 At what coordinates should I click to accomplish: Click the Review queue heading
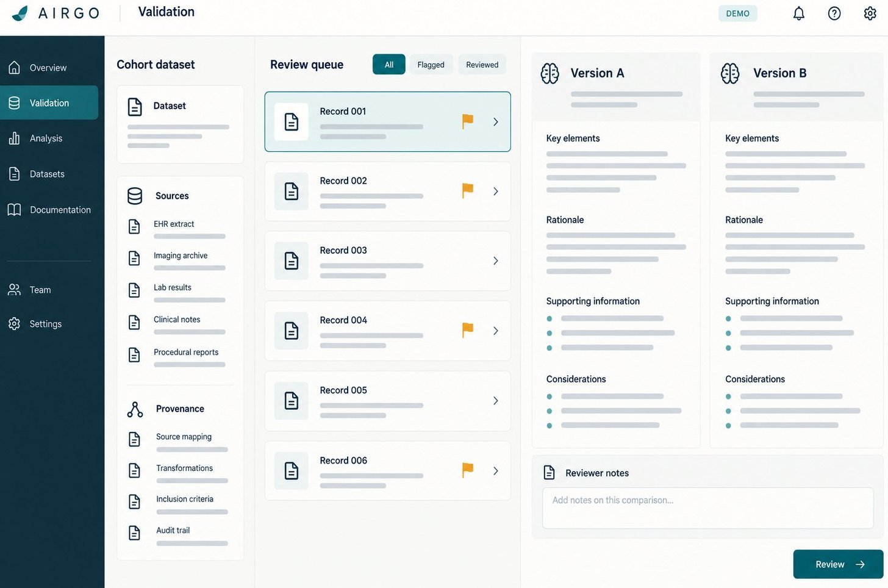coord(307,65)
